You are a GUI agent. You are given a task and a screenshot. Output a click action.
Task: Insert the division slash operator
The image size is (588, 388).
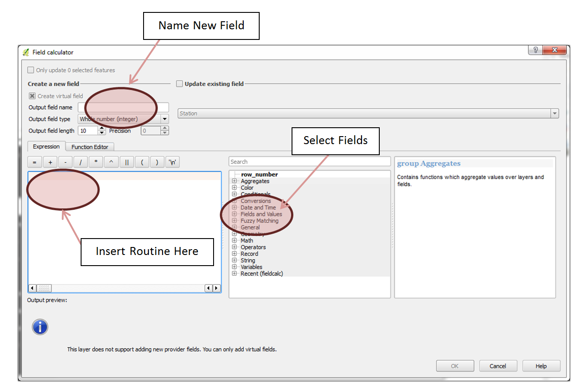click(81, 162)
